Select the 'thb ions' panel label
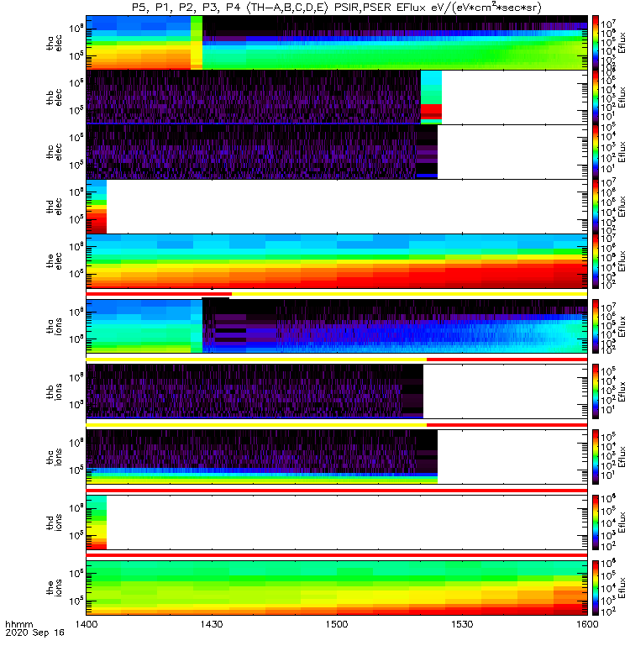630x672 pixels. [x=55, y=391]
